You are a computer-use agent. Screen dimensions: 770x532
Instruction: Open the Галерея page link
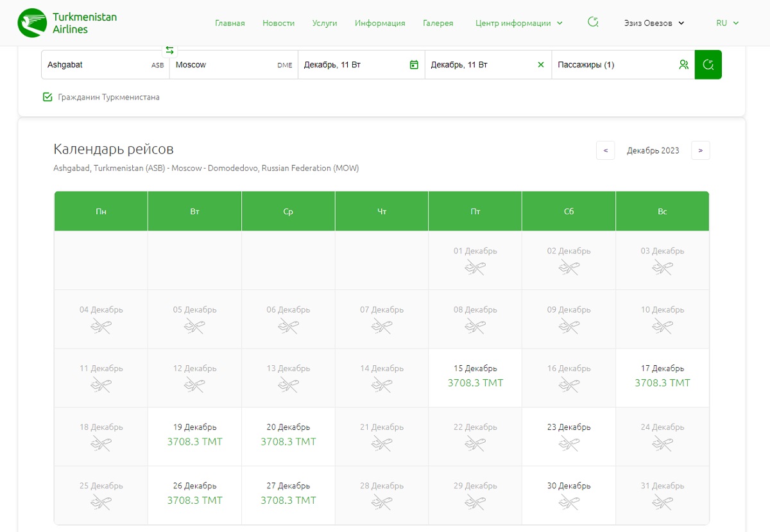coord(438,23)
